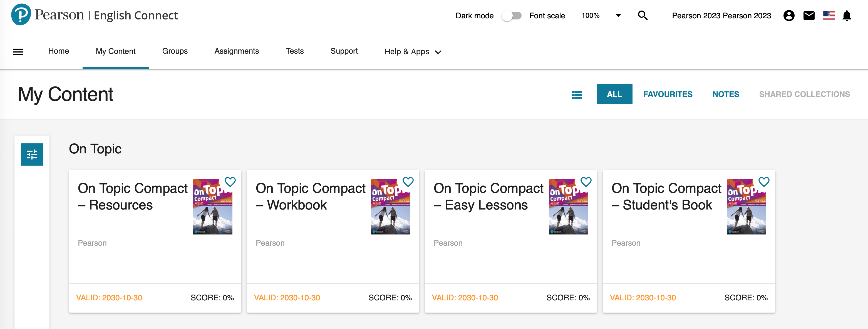Switch to the NOTES view
Image resolution: width=868 pixels, height=329 pixels.
(725, 94)
